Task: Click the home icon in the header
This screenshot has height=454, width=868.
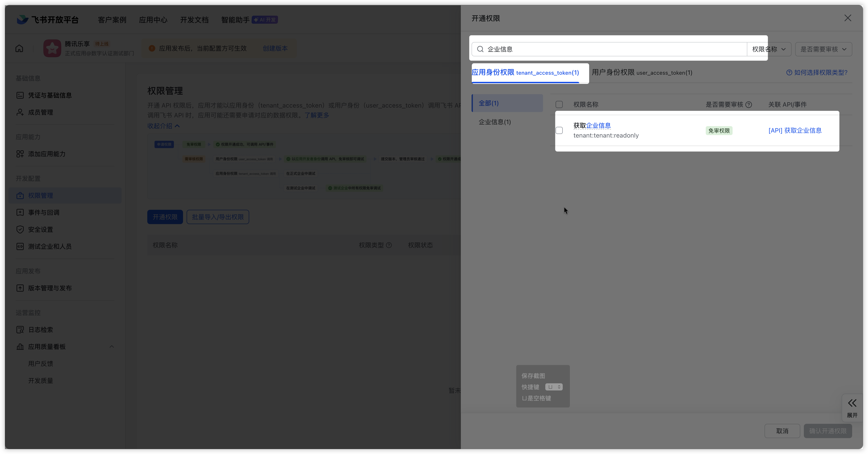Action: (19, 49)
